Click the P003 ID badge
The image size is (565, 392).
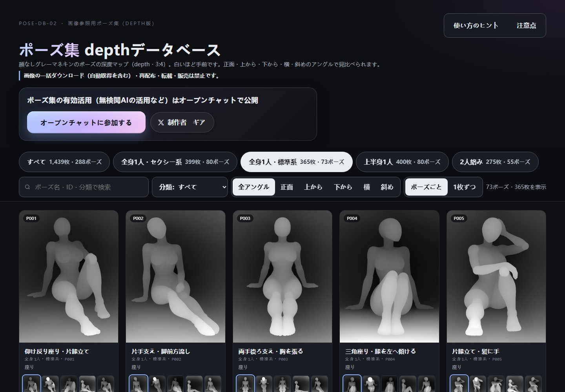tap(245, 218)
